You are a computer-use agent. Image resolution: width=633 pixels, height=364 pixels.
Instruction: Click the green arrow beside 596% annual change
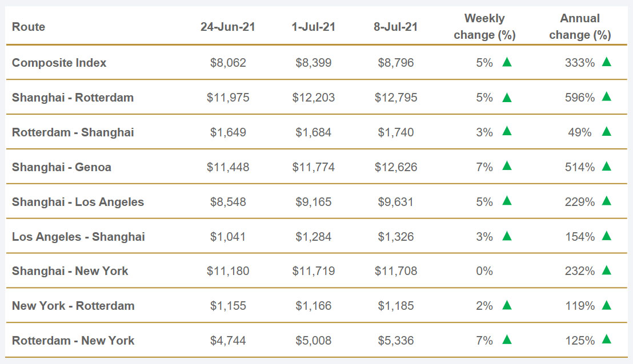[606, 97]
